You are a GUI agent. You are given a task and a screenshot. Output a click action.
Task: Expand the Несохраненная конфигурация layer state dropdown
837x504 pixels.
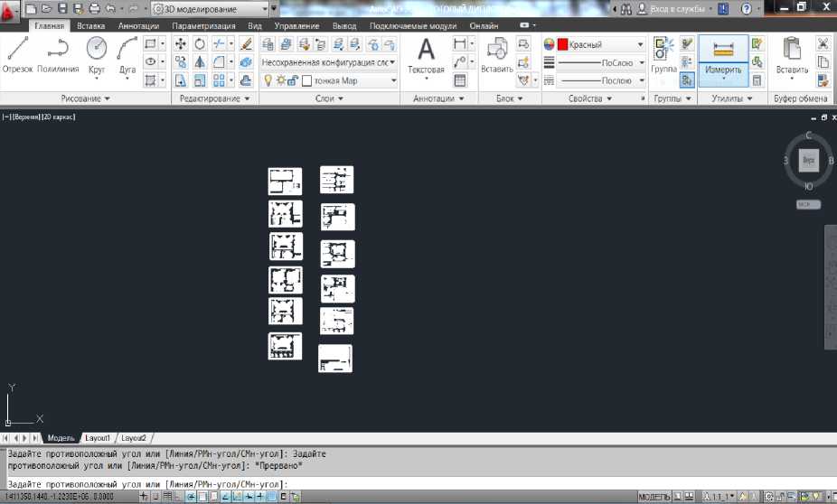point(330,62)
